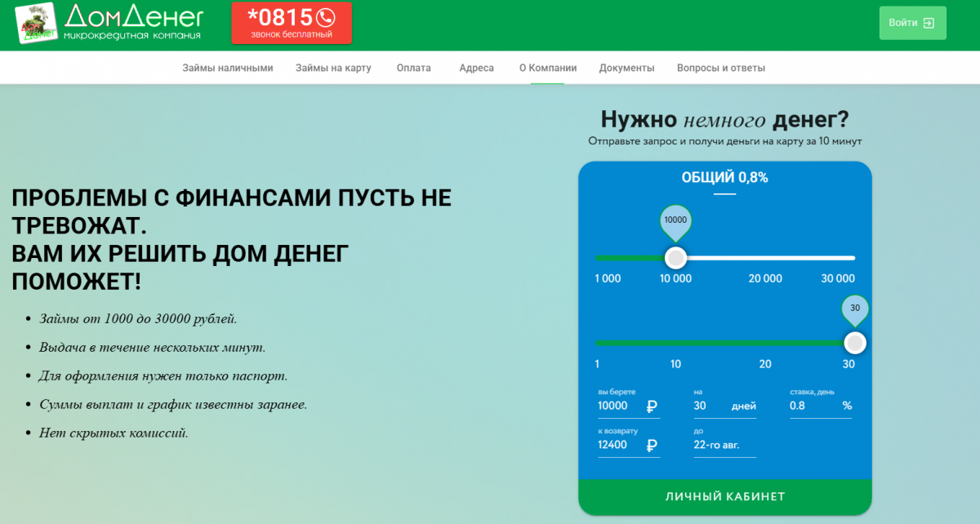980x524 pixels.
Task: Click the ruble sign beside 10000 amount
Action: coord(651,406)
